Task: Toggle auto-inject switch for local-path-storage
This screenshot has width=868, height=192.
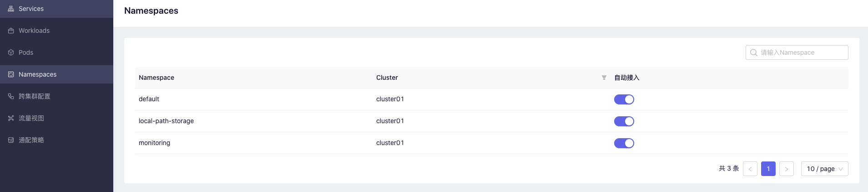Action: tap(624, 121)
